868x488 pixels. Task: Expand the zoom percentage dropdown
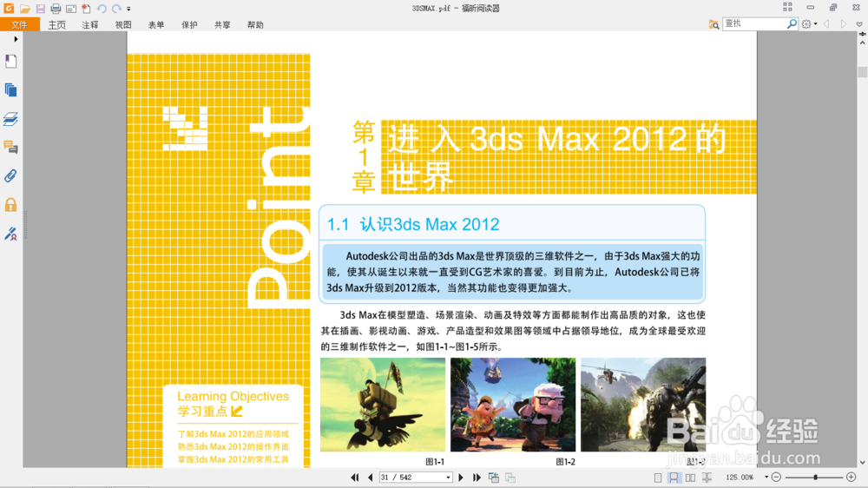[x=766, y=478]
